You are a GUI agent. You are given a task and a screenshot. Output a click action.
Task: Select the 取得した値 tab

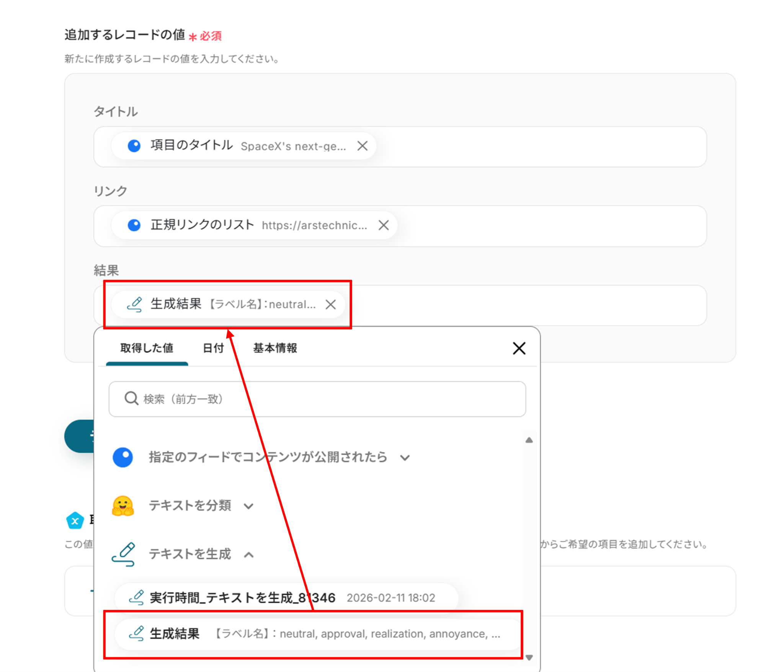(147, 348)
